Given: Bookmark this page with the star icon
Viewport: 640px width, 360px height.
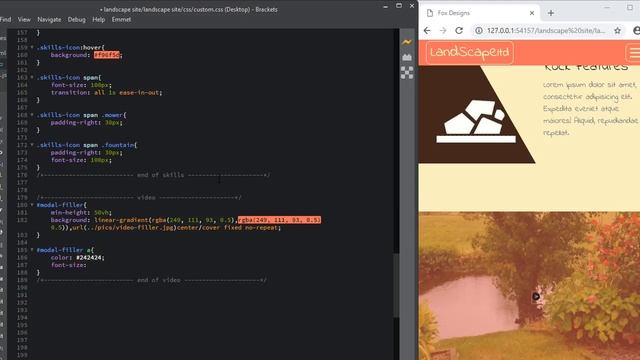Looking at the screenshot, I should pyautogui.click(x=617, y=30).
